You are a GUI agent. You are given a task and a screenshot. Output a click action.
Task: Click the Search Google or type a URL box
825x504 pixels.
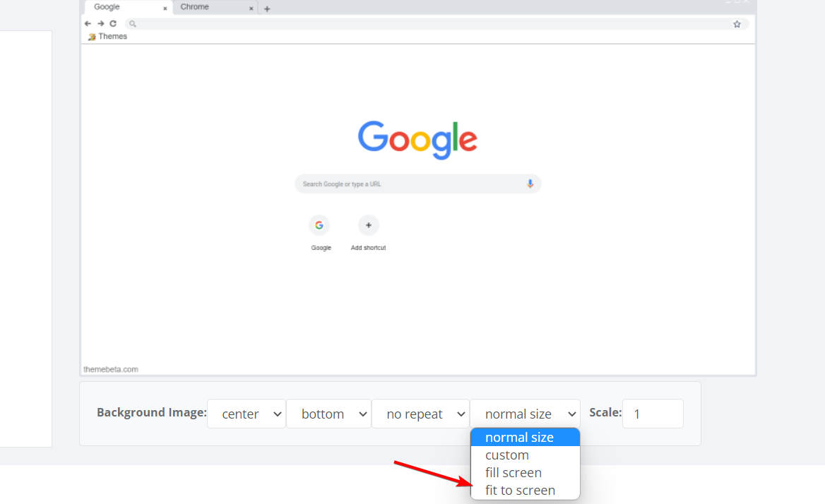tap(417, 184)
